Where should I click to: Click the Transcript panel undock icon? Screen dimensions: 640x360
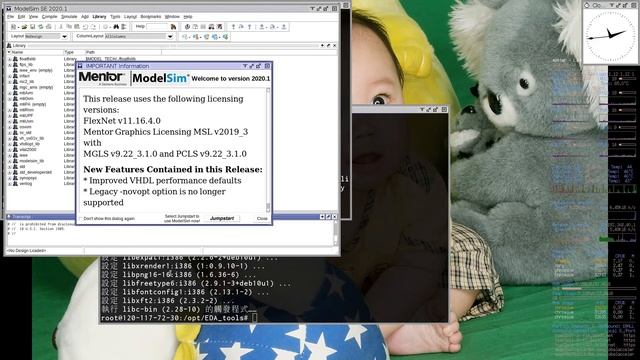point(328,217)
